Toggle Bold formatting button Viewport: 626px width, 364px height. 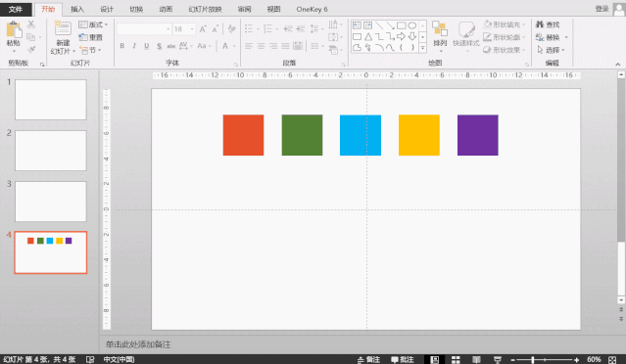122,46
